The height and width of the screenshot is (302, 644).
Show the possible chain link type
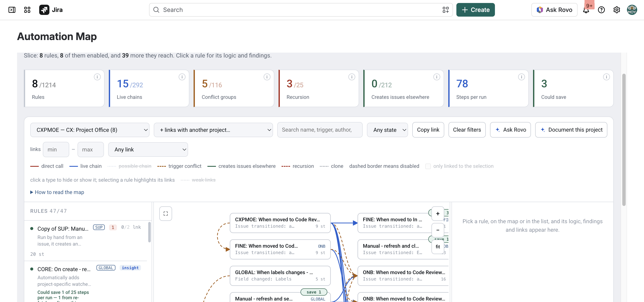[x=129, y=166]
